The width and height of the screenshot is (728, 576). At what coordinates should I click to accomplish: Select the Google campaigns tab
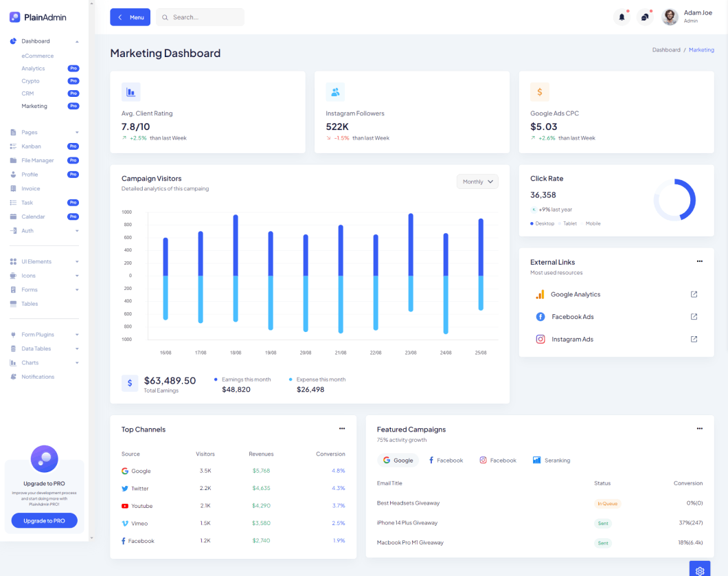[x=398, y=460]
